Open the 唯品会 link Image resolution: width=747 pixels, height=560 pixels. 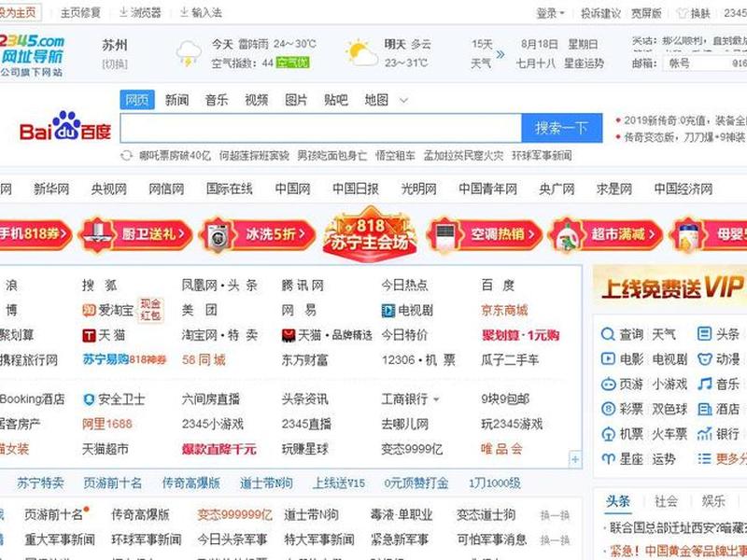click(501, 449)
